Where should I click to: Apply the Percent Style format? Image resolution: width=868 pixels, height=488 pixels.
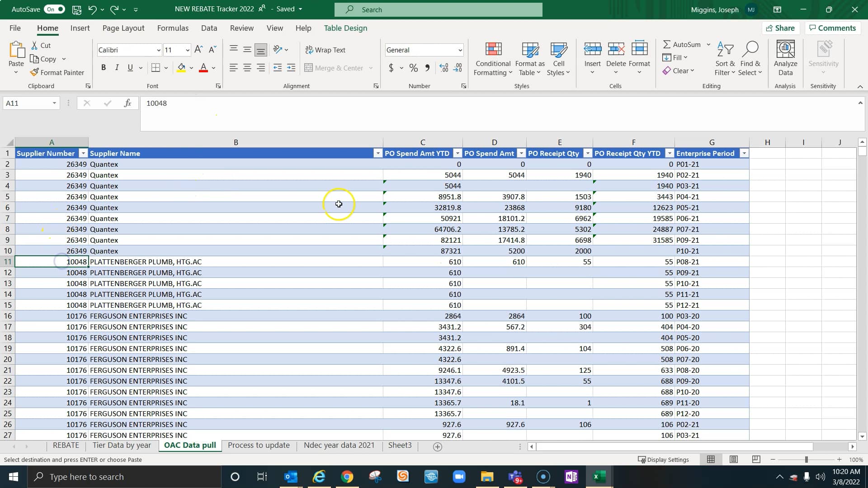(413, 68)
